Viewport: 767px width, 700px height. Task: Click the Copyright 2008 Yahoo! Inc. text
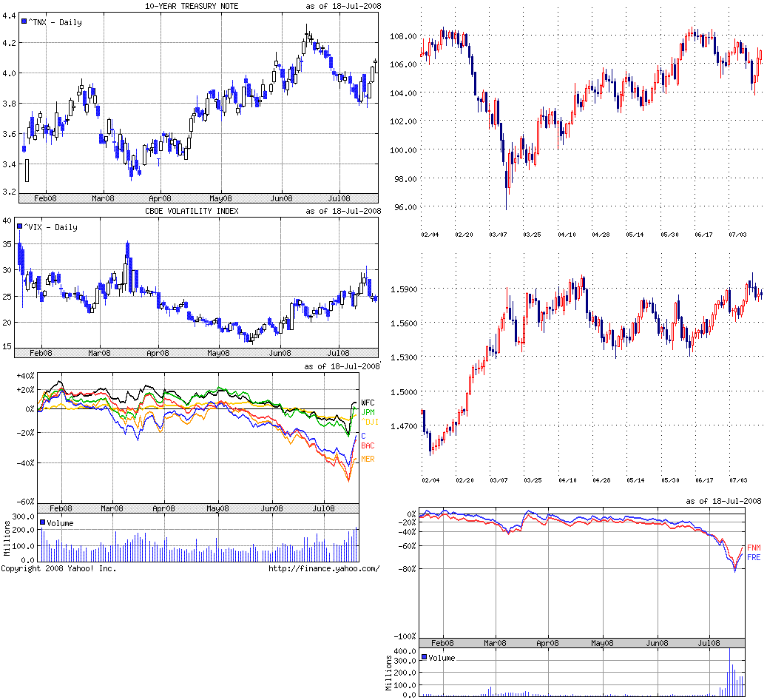tap(58, 568)
